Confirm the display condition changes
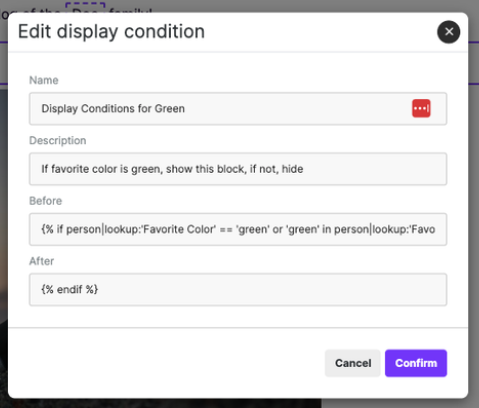Viewport: 479px width, 408px height. coord(416,363)
